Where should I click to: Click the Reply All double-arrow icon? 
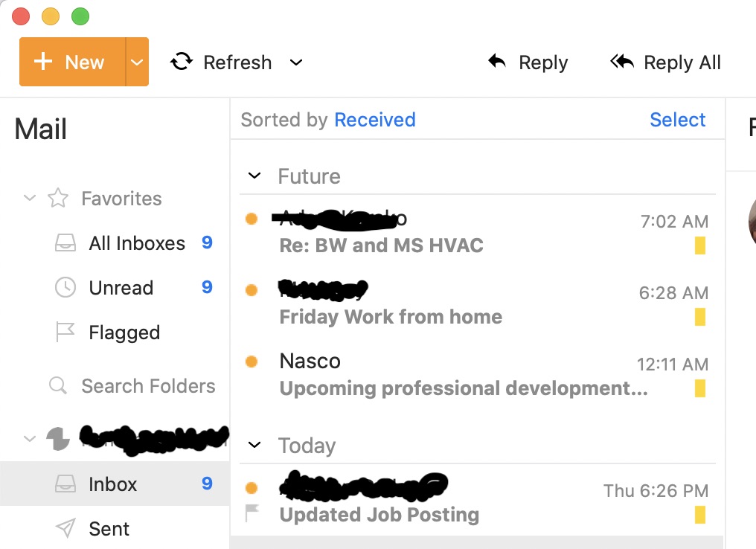622,61
